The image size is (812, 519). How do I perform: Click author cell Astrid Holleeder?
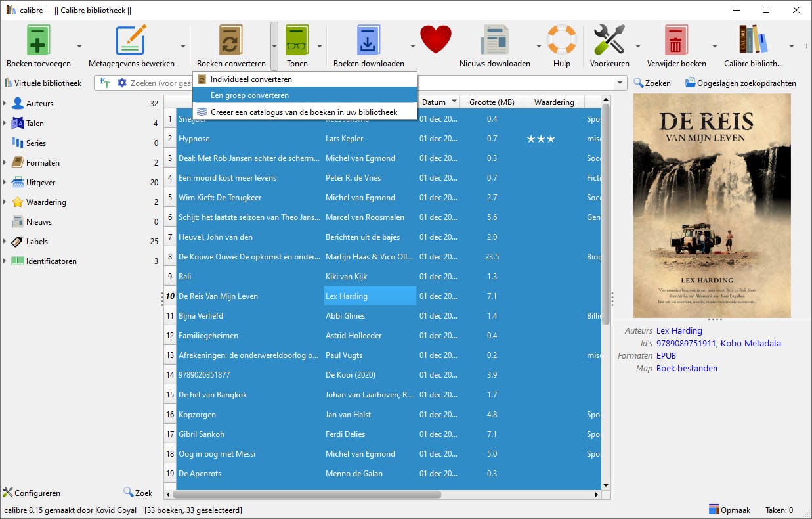click(x=370, y=336)
